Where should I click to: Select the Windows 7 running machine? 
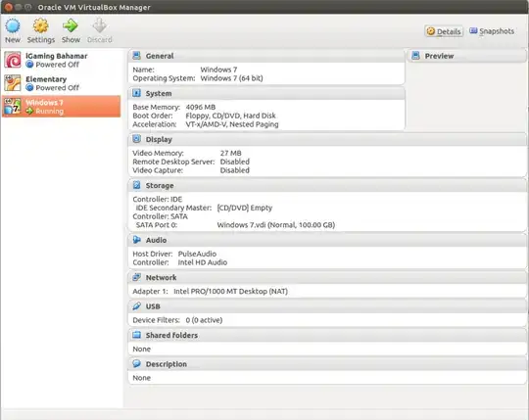[62, 106]
